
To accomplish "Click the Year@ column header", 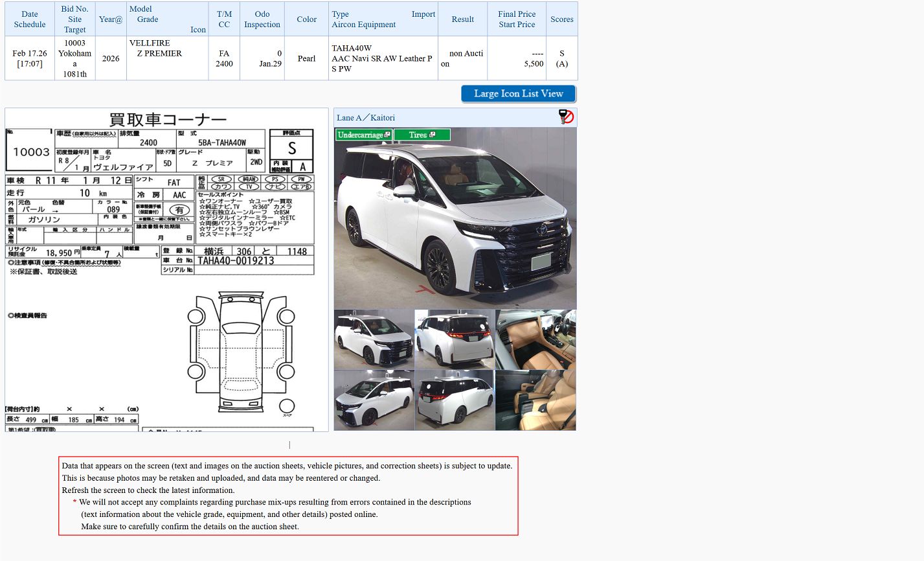I will click(x=111, y=19).
